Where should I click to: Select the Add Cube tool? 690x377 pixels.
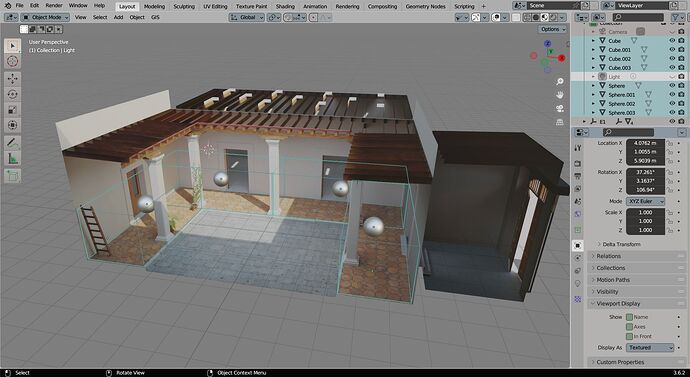click(12, 176)
